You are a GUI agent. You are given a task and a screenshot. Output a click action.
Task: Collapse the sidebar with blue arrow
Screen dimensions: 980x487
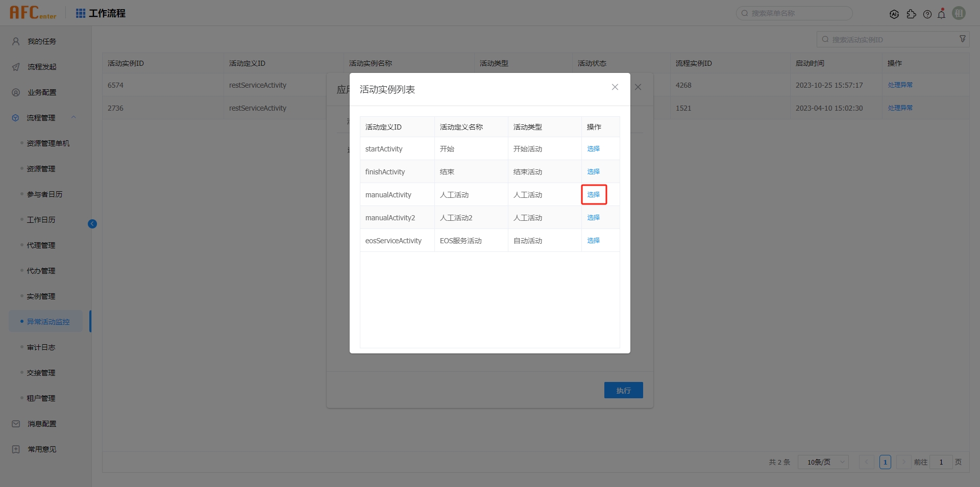pyautogui.click(x=92, y=224)
